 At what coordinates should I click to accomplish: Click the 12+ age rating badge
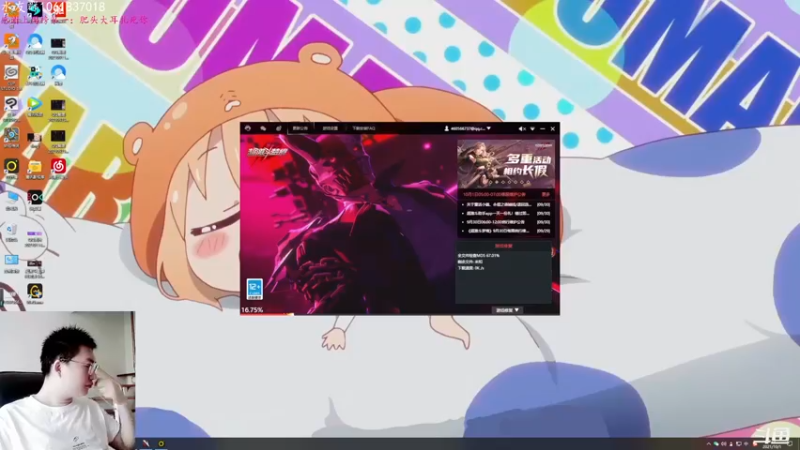pos(255,289)
